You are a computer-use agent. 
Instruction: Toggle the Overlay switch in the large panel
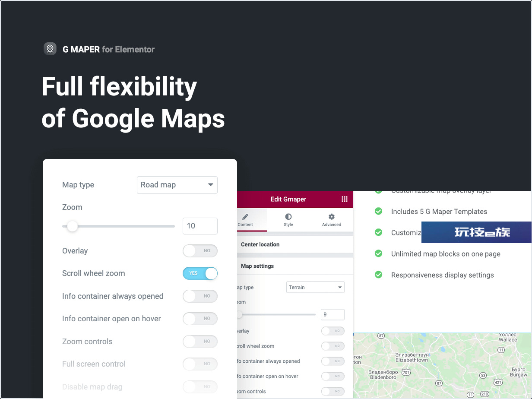point(200,251)
